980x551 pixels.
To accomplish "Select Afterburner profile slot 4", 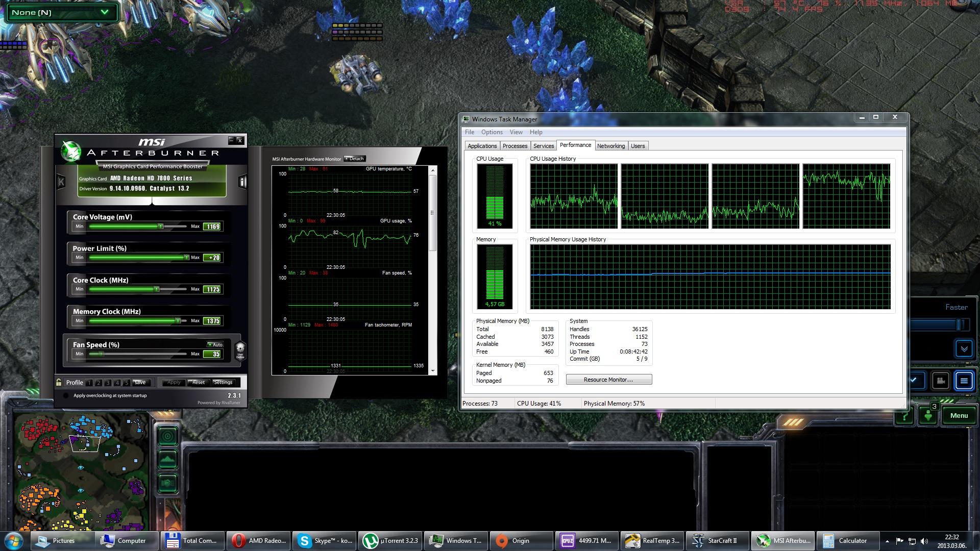I will tap(117, 383).
